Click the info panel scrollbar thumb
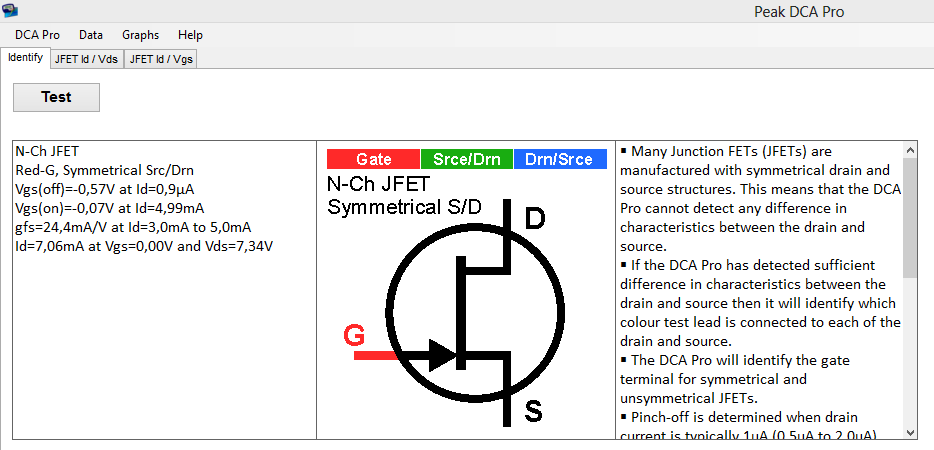 pyautogui.click(x=910, y=218)
